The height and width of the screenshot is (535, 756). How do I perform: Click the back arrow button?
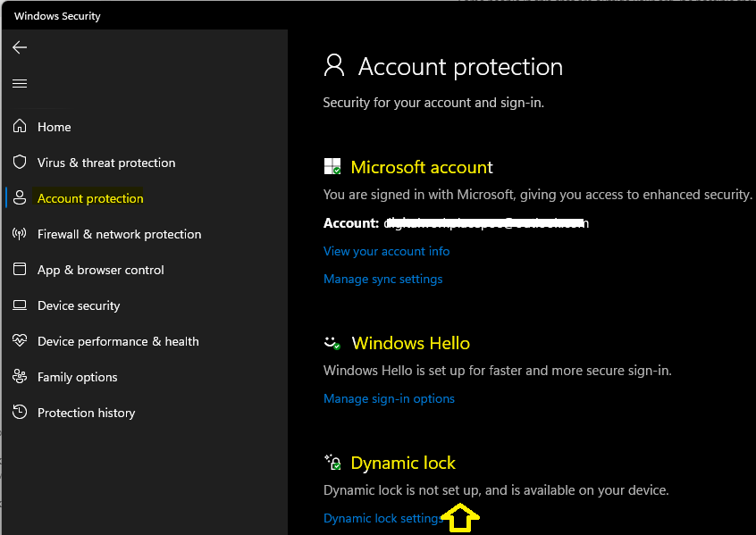point(20,47)
